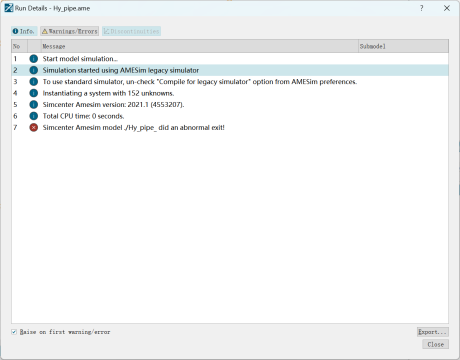
Task: Click the info icon for '152 unknowns' message
Action: [34, 93]
